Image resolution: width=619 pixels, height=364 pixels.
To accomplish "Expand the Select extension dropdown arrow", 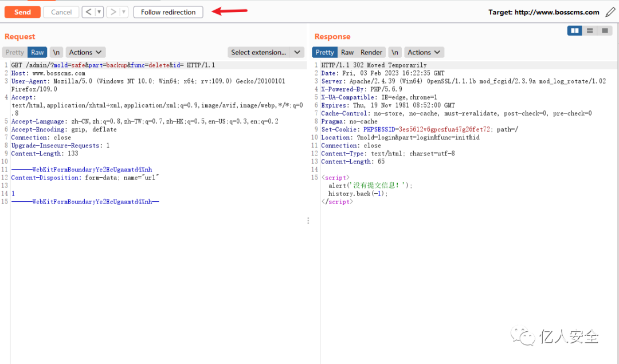I will (x=297, y=52).
